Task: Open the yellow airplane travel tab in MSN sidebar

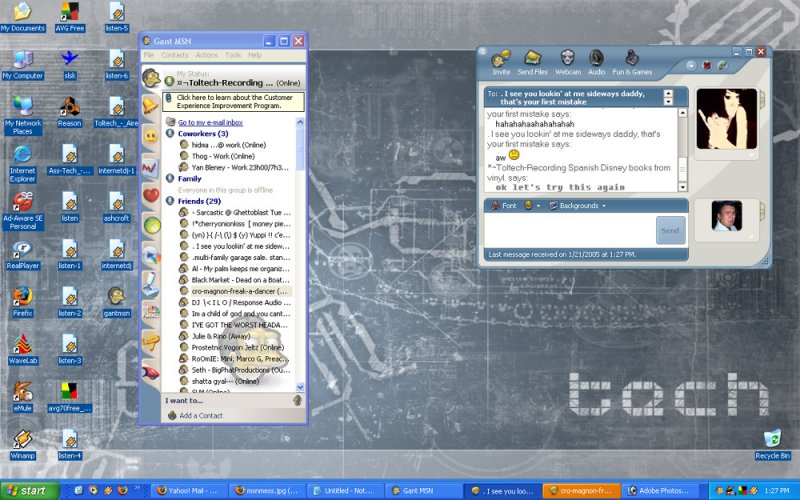Action: point(151,340)
